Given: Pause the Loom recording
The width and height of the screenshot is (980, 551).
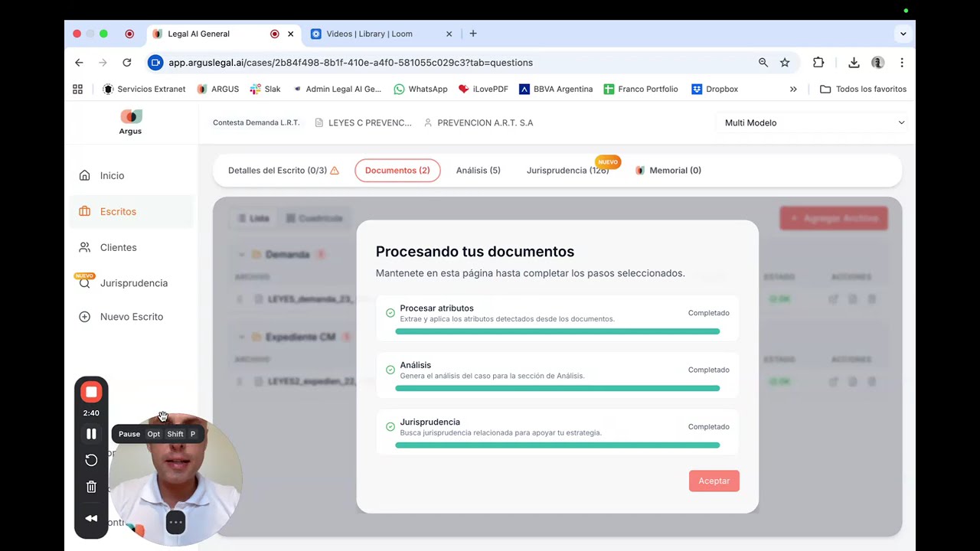Looking at the screenshot, I should point(91,434).
